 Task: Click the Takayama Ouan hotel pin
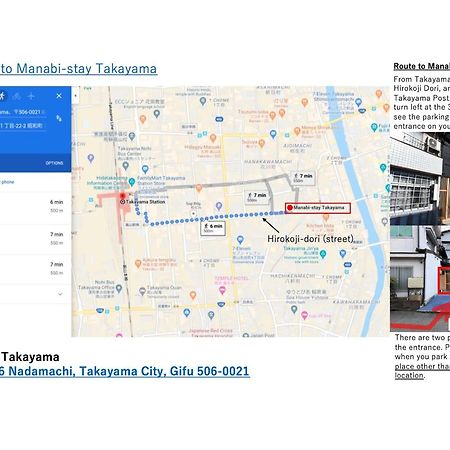click(x=142, y=291)
